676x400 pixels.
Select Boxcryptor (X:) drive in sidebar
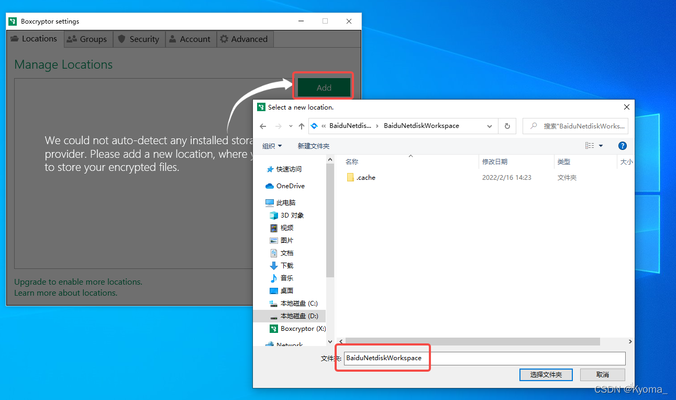[x=301, y=328]
